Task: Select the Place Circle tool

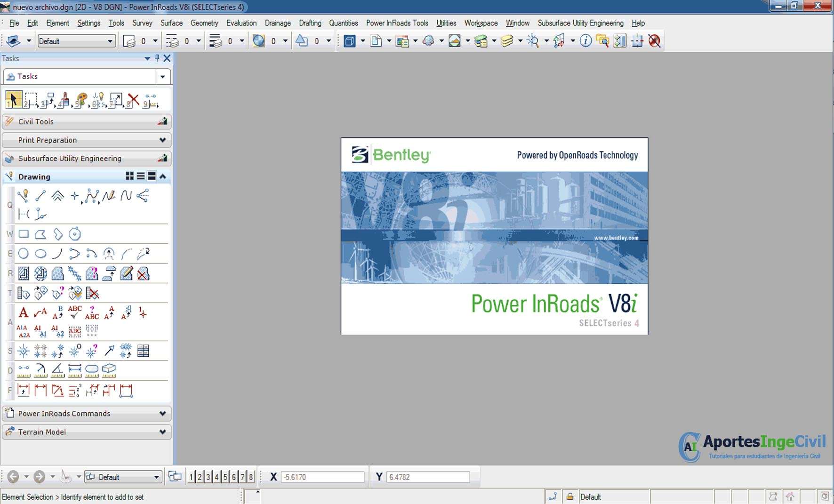Action: (23, 254)
